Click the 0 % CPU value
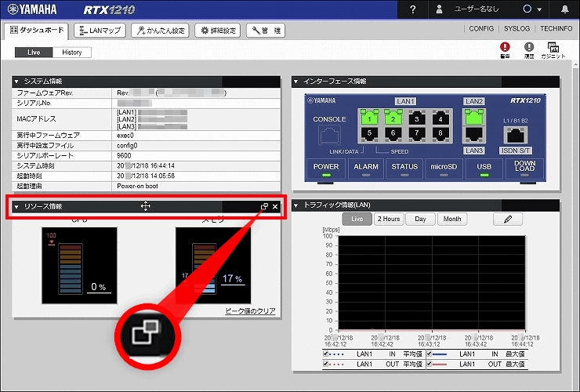This screenshot has width=580, height=392. tap(99, 287)
